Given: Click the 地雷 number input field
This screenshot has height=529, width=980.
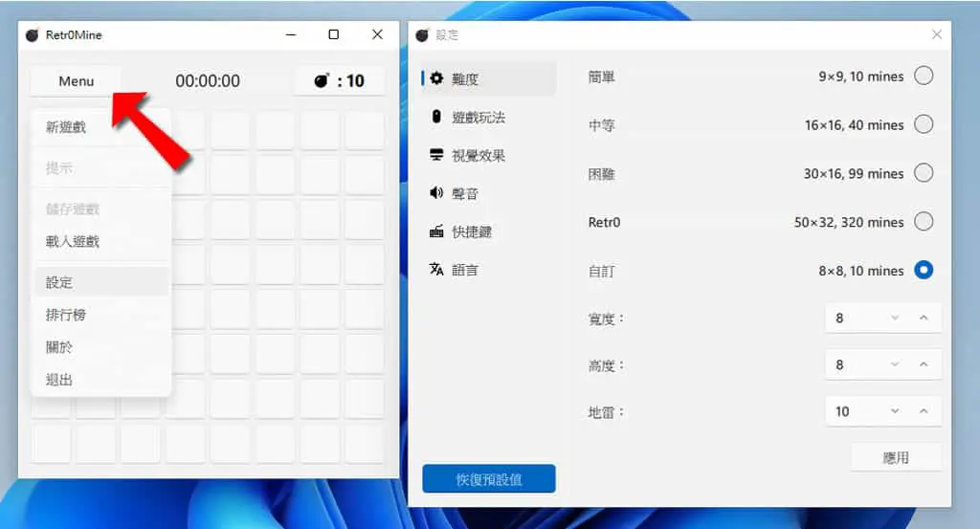Looking at the screenshot, I should [882, 411].
